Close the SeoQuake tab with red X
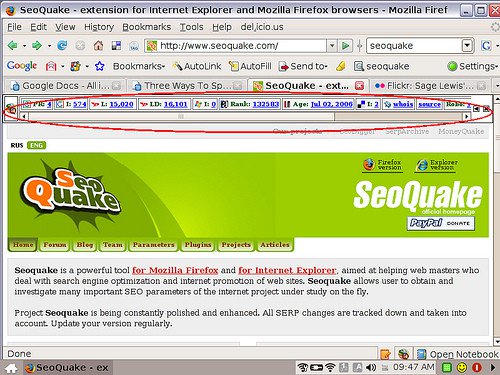This screenshot has width=500, height=375. click(x=359, y=86)
